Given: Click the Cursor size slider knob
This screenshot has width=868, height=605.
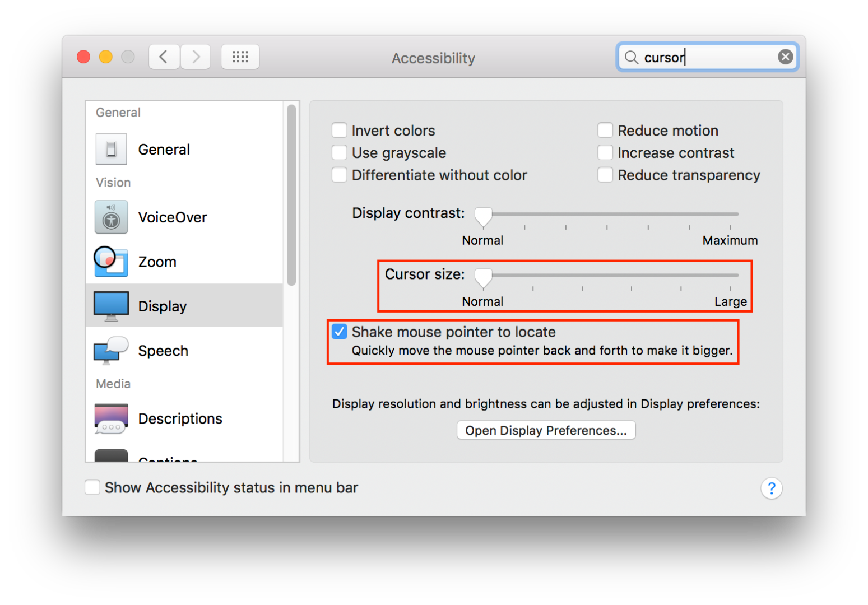Looking at the screenshot, I should [x=483, y=276].
